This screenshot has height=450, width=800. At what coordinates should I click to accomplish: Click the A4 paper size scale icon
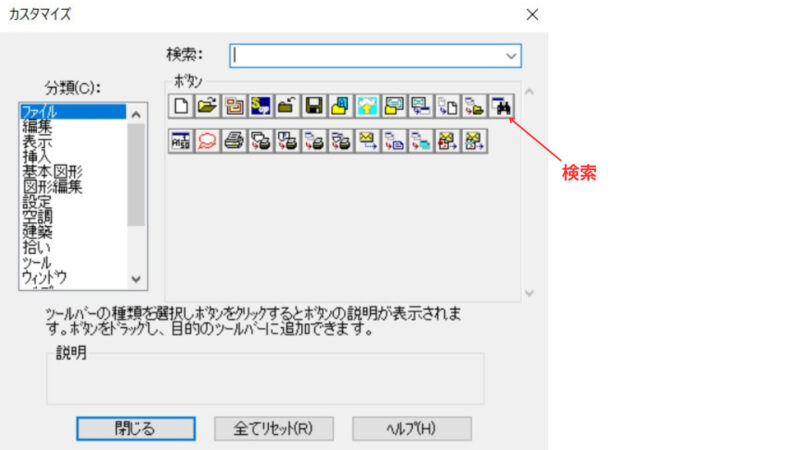(x=181, y=141)
